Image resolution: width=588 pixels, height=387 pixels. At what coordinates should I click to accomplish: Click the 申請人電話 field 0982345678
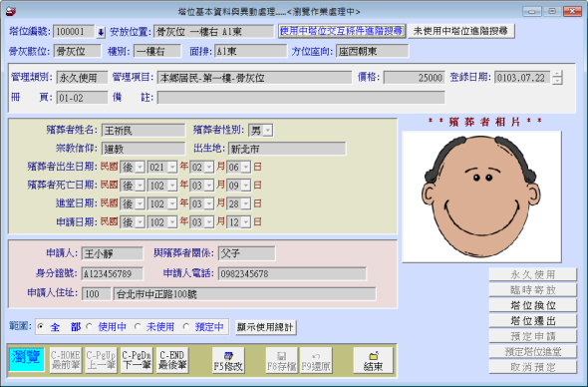pyautogui.click(x=292, y=273)
